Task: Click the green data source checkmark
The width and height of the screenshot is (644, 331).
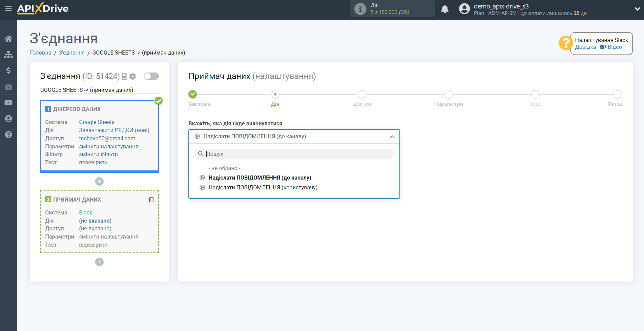Action: [x=159, y=101]
